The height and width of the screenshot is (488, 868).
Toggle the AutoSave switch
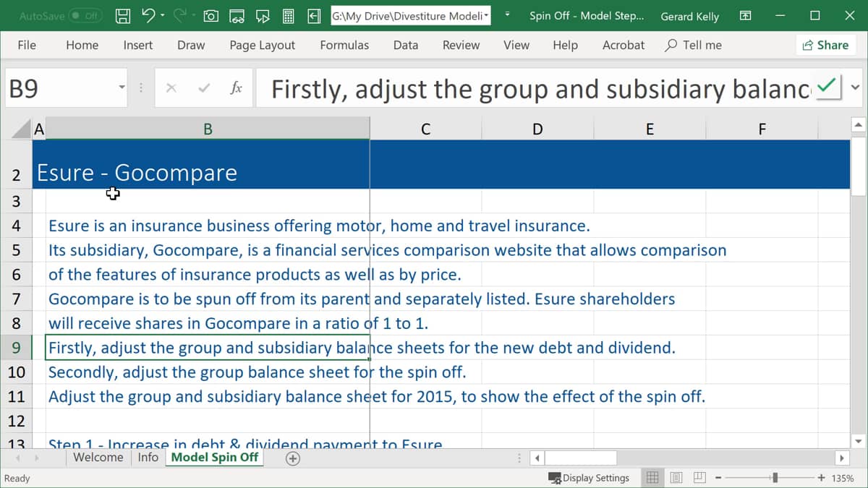point(85,15)
